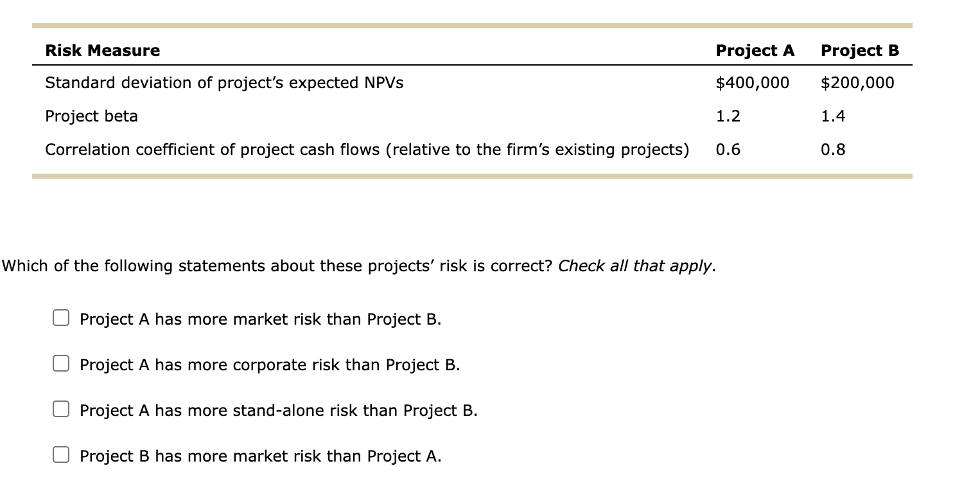Select the statement mentioning stand-alone risk
The height and width of the screenshot is (477, 980).
tap(278, 410)
